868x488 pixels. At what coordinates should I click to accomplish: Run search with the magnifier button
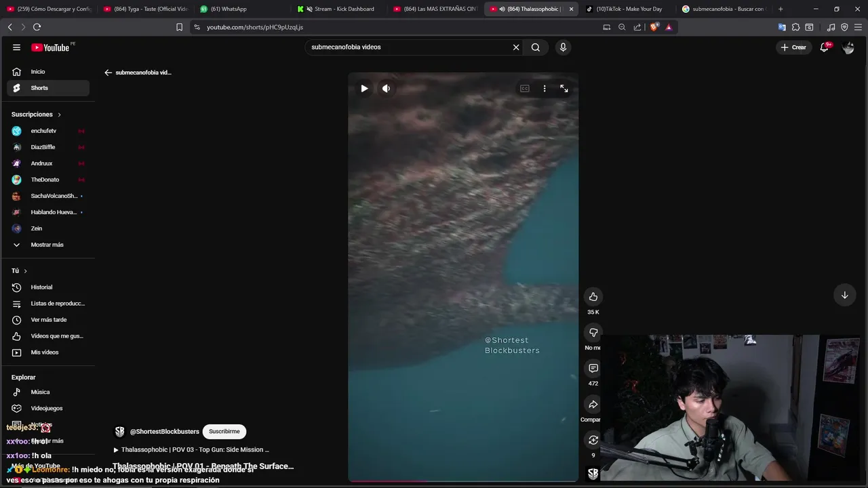click(x=536, y=47)
